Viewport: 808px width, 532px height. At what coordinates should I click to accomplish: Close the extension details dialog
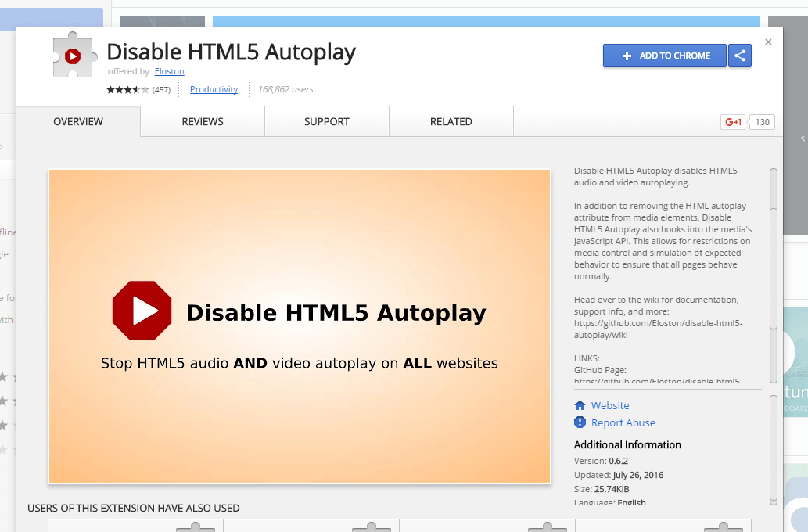point(768,42)
